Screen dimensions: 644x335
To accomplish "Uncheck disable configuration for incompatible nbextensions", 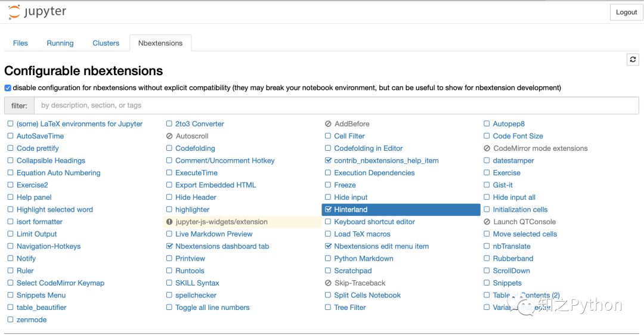I will (8, 88).
